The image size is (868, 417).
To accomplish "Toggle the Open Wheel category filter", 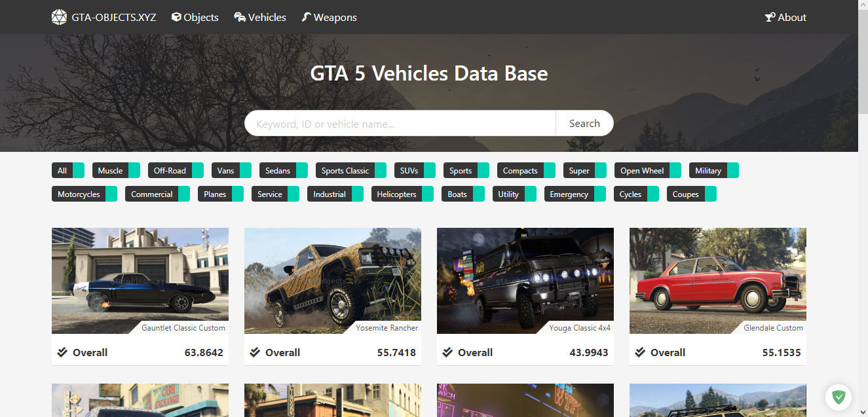I will (647, 170).
